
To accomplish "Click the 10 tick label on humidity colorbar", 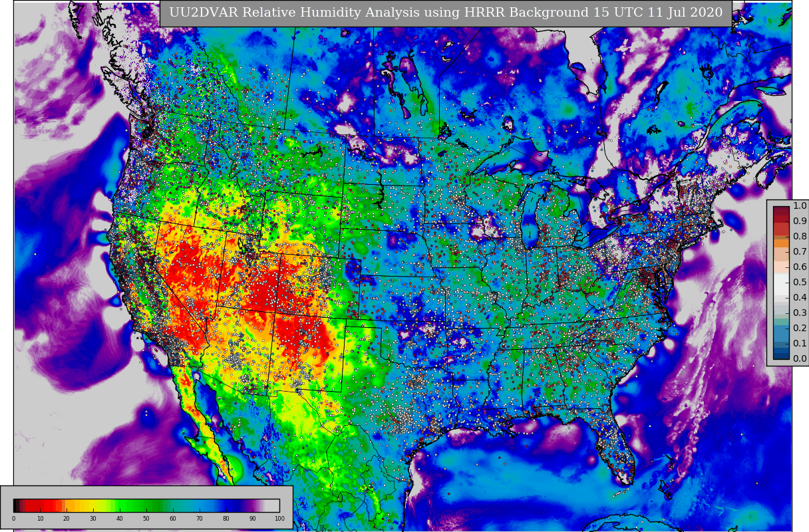I will point(40,518).
